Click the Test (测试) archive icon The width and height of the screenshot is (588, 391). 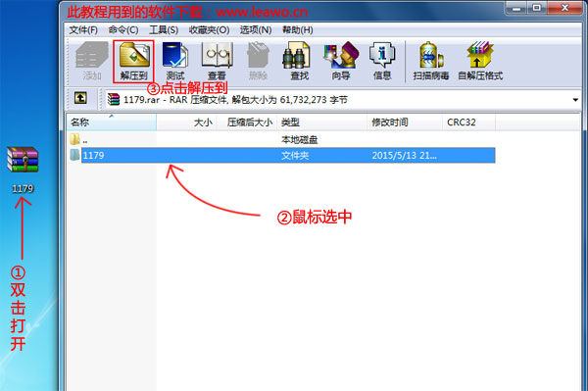[175, 62]
